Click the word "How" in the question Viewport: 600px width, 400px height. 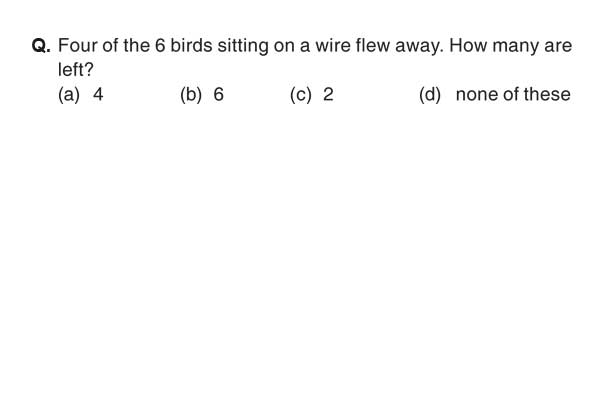click(x=468, y=46)
